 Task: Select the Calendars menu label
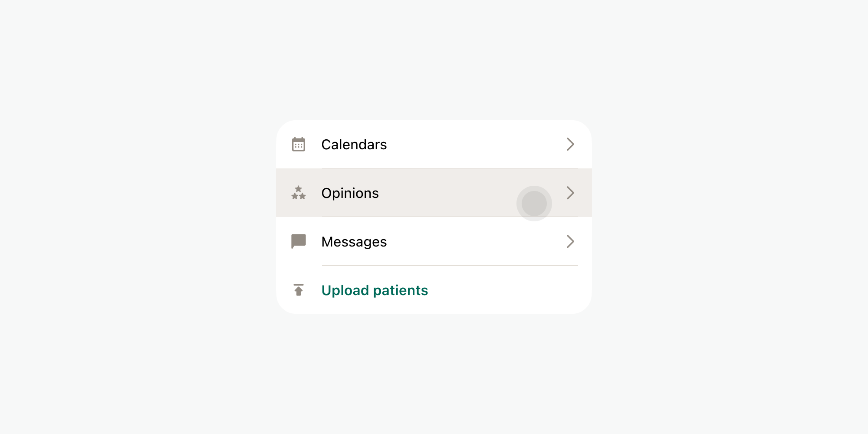(354, 145)
